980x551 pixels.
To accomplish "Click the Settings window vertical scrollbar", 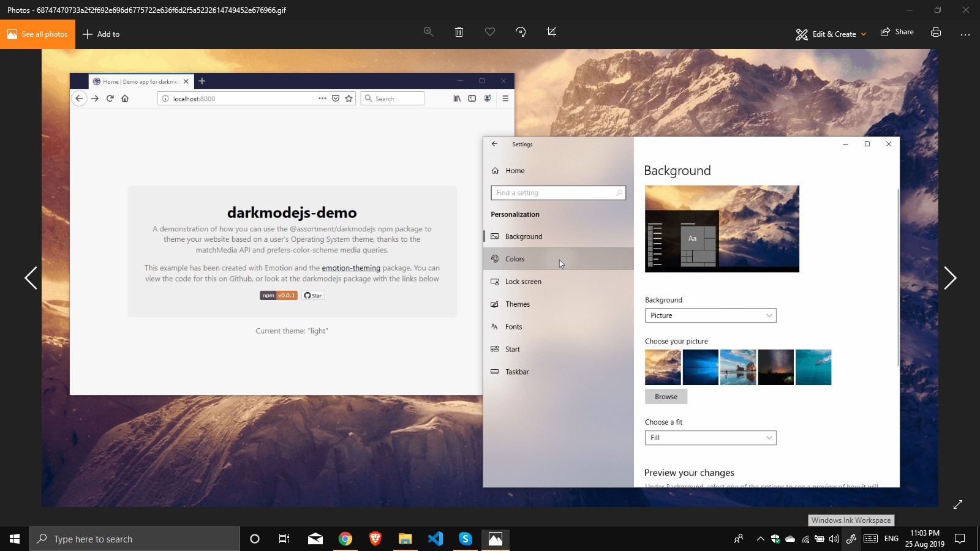I will [898, 278].
